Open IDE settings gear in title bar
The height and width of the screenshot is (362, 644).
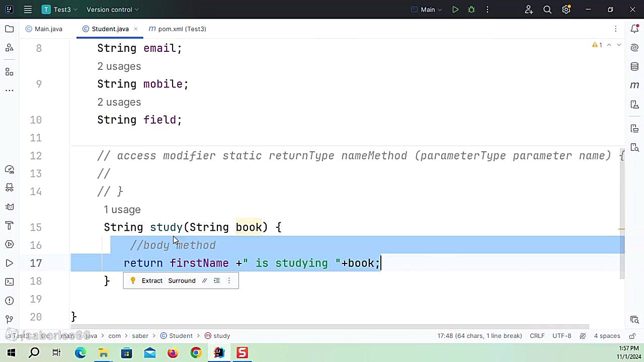tap(566, 10)
